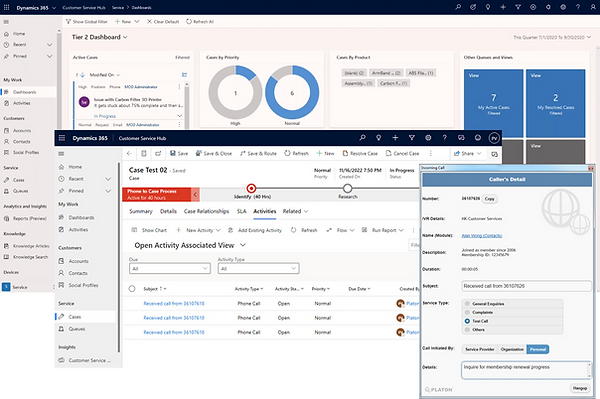Expand Recent in back window sidebar
This screenshot has width=600, height=399.
(x=49, y=45)
